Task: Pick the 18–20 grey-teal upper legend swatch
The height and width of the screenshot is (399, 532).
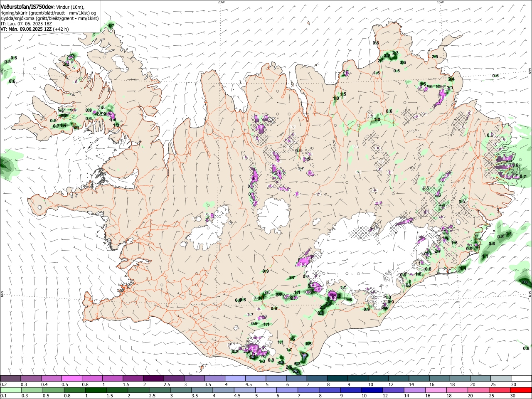Action: click(460, 379)
